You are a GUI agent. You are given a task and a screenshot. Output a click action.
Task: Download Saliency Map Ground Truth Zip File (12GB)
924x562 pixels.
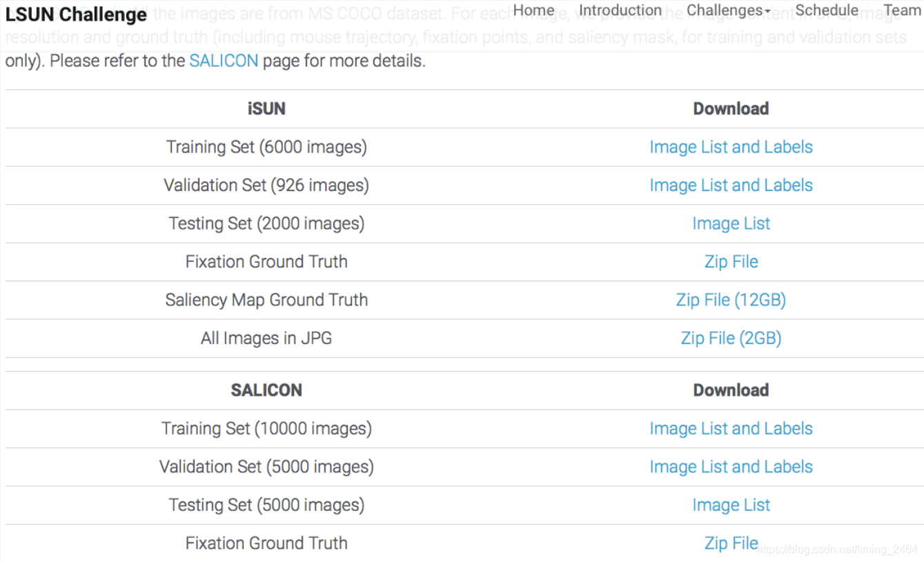coord(731,300)
